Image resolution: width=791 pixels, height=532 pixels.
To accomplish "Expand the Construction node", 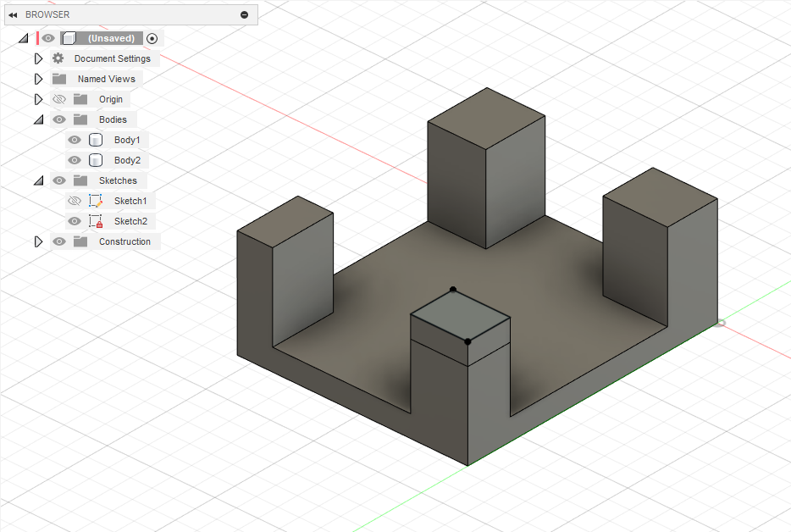I will (38, 241).
